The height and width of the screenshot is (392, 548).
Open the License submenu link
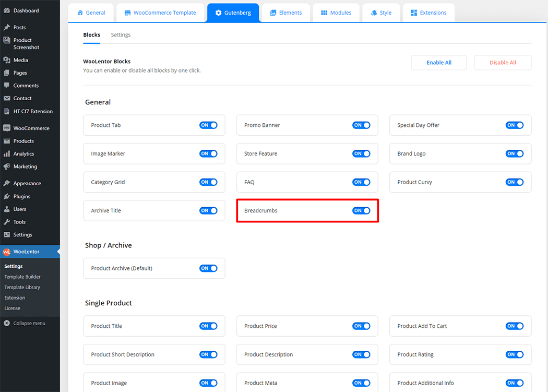[12, 308]
